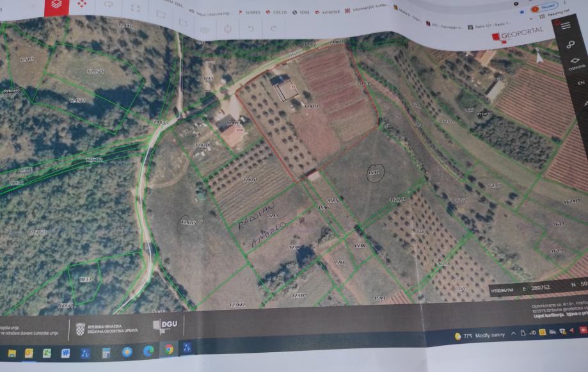
Task: Click the DGU logo in the footer
Action: 165,325
